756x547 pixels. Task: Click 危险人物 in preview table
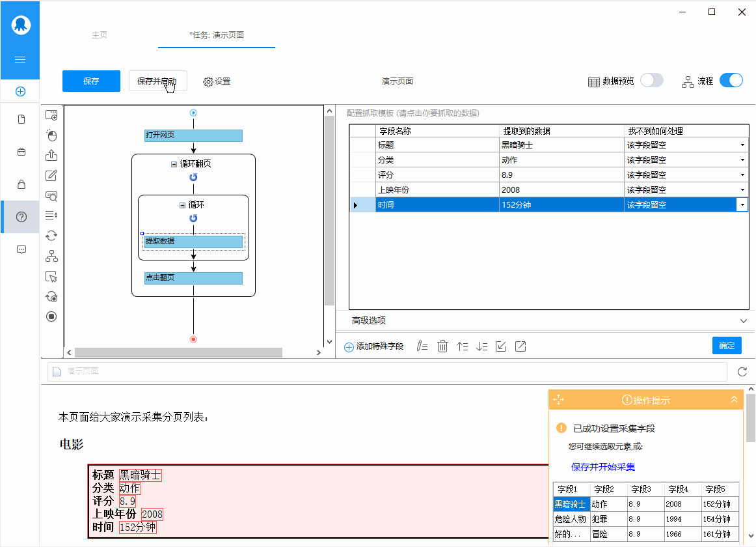[571, 519]
